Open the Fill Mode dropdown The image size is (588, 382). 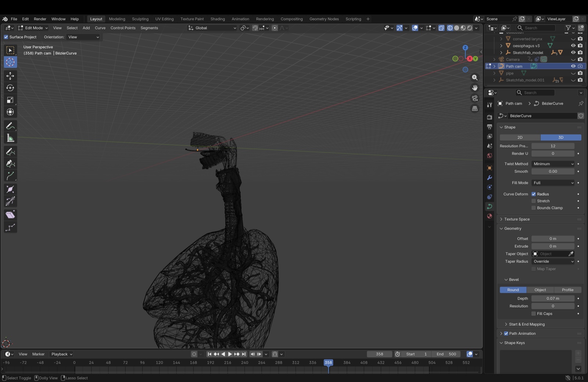point(553,183)
